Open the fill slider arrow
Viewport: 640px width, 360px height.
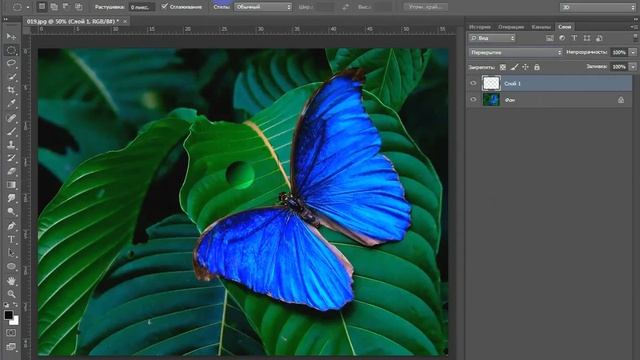coord(633,67)
